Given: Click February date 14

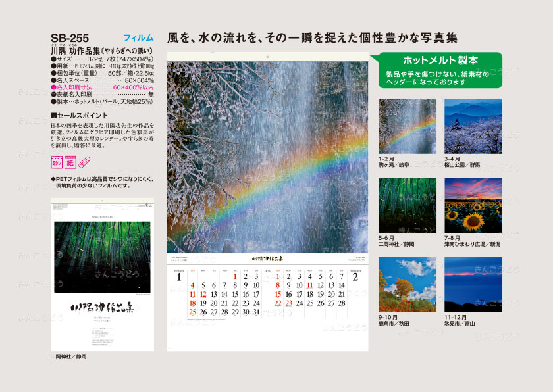Looking at the screenshot, I should click(342, 285).
